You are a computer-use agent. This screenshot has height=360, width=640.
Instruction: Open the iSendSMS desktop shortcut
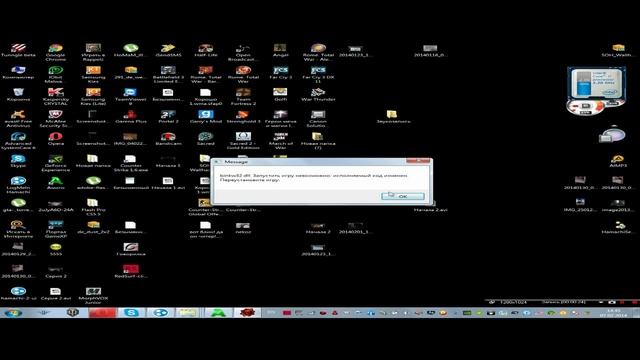coord(168,51)
